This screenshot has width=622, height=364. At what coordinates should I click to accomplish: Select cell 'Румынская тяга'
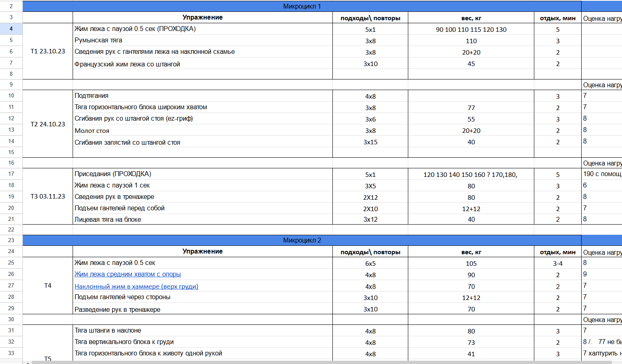(203, 40)
